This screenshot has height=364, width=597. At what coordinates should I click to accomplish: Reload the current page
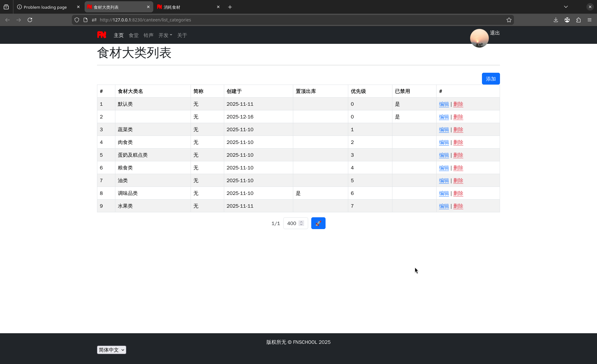pos(30,20)
